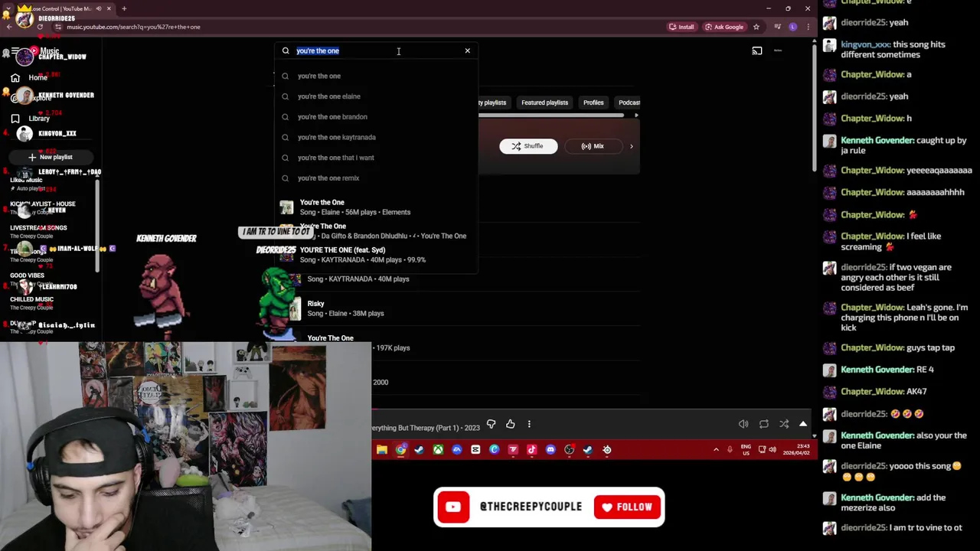Viewport: 980px width, 551px height.
Task: Click the Cast to device icon
Action: (x=756, y=51)
